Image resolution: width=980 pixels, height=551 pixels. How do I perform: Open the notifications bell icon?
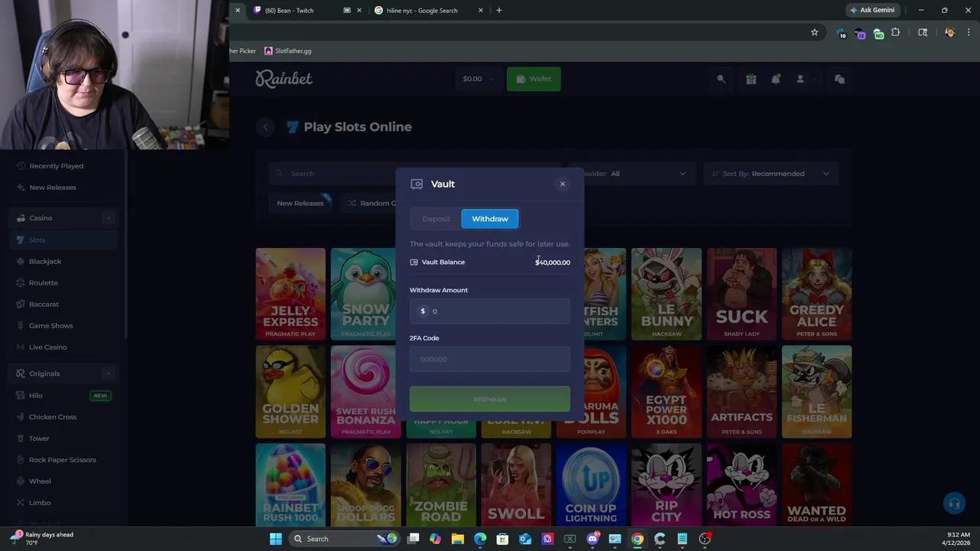776,79
